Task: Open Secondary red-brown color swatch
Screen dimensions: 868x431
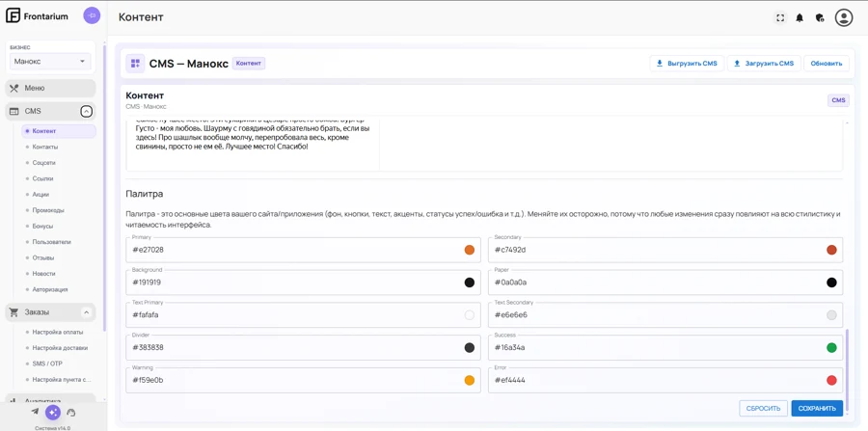Action: pyautogui.click(x=831, y=250)
